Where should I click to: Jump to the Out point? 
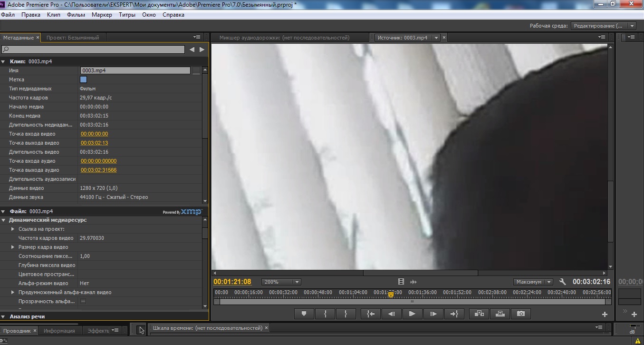tap(454, 314)
